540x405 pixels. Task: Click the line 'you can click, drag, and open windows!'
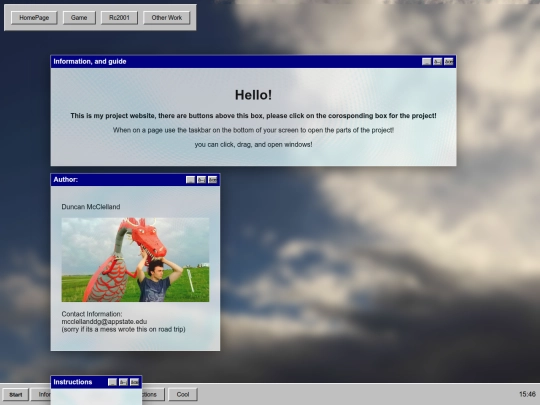tap(253, 145)
